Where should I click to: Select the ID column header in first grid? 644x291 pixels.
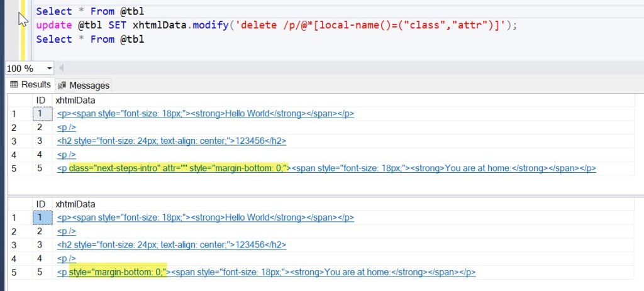click(x=42, y=101)
